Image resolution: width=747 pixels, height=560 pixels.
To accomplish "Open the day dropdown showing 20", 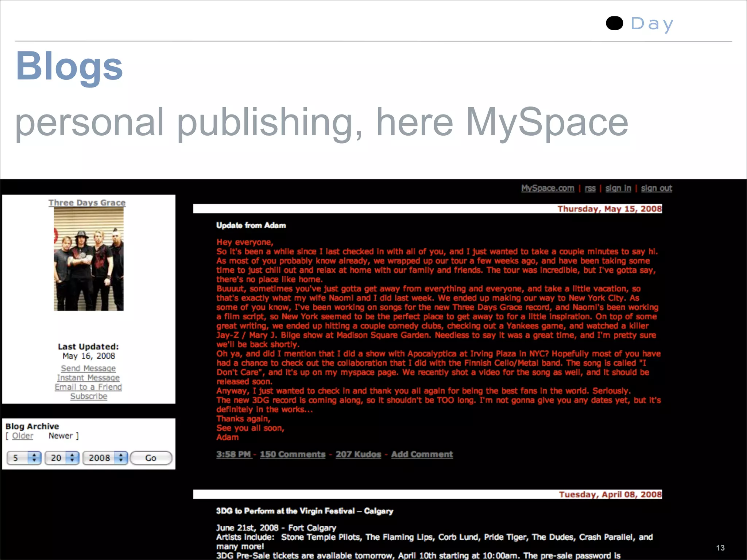I will (62, 458).
